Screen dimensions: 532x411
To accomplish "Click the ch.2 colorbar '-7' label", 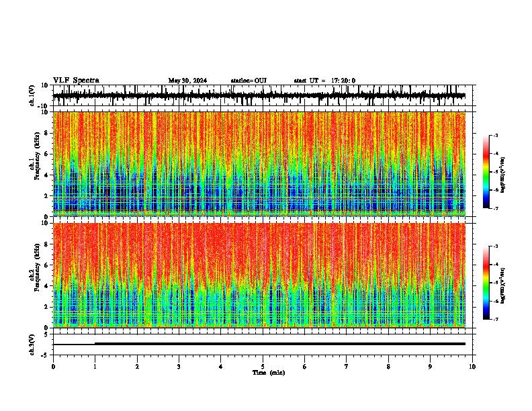I will click(495, 319).
